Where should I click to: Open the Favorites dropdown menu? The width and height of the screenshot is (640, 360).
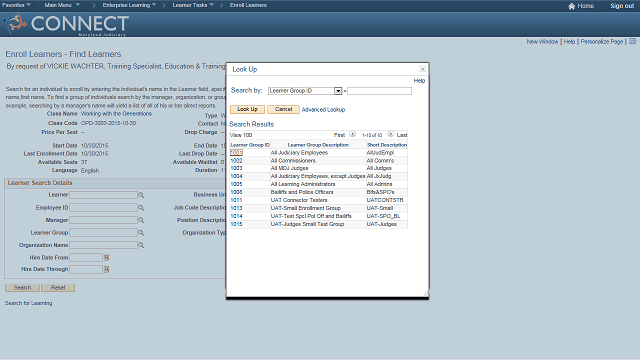click(x=16, y=5)
